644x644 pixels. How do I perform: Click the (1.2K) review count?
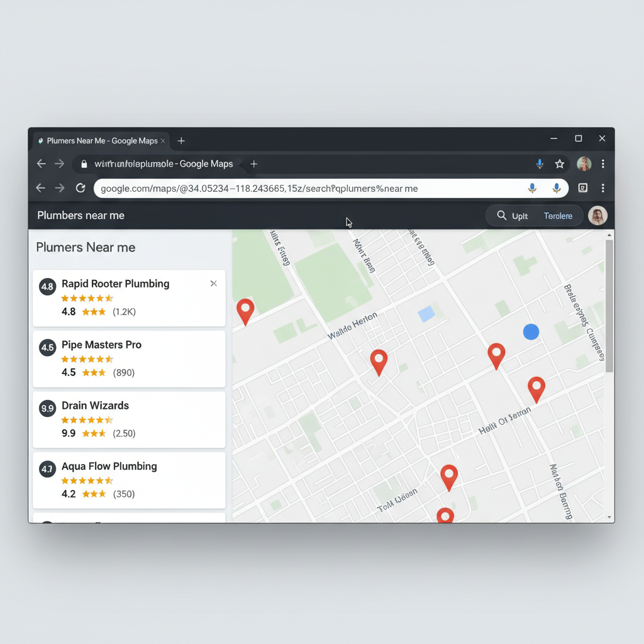click(x=124, y=312)
